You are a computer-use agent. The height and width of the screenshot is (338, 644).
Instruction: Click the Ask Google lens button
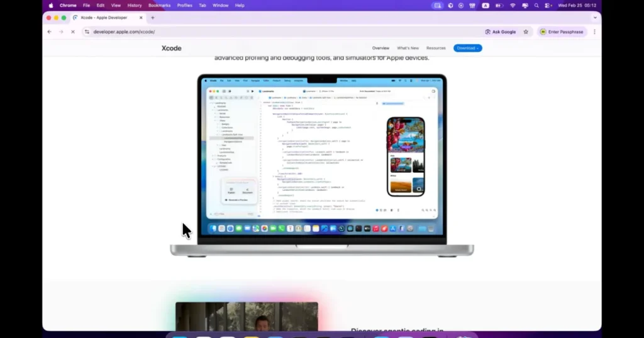point(501,31)
